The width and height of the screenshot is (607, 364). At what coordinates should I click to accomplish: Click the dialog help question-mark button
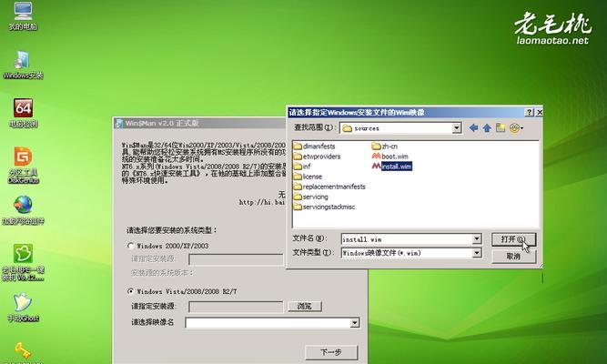[x=529, y=112]
